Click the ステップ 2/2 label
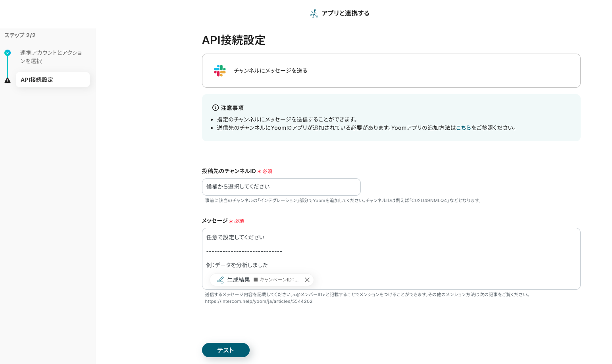This screenshot has width=612, height=364. [x=20, y=35]
